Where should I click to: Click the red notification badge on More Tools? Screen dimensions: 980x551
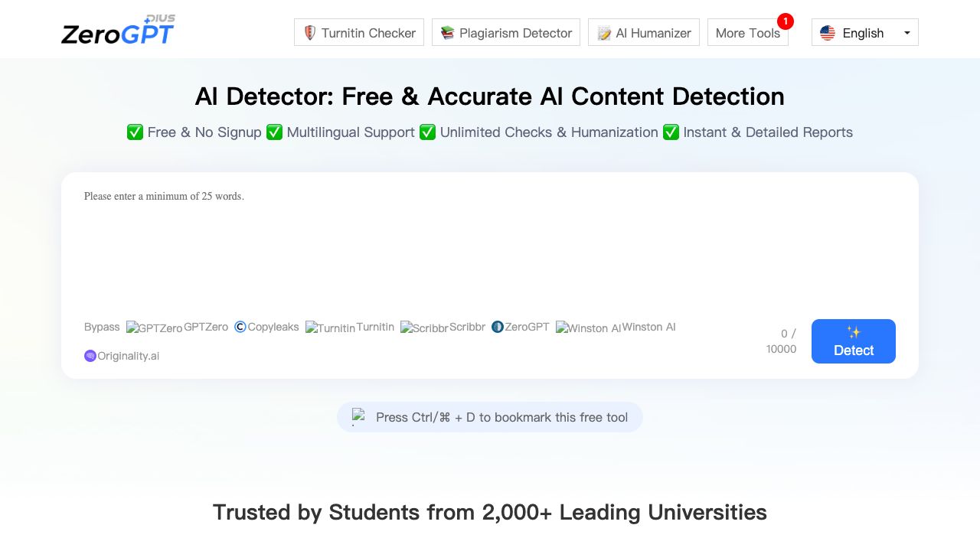click(x=785, y=21)
